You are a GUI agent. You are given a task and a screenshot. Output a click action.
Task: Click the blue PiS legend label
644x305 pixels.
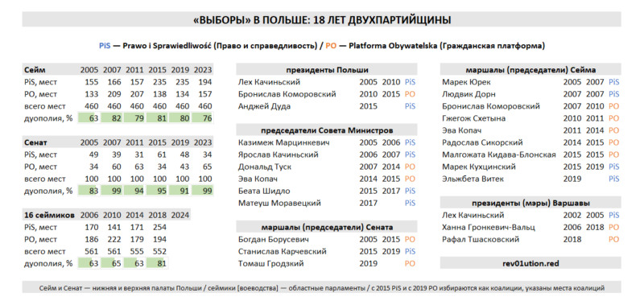[x=105, y=46]
